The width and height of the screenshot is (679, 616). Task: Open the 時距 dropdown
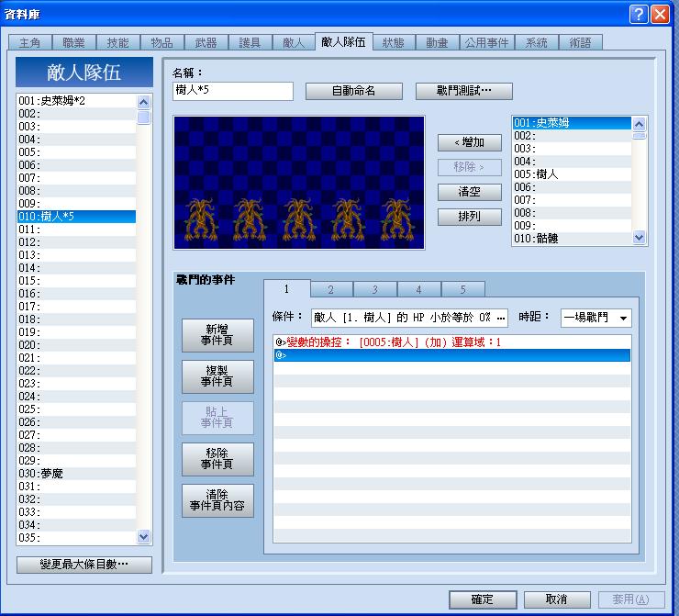click(x=596, y=318)
